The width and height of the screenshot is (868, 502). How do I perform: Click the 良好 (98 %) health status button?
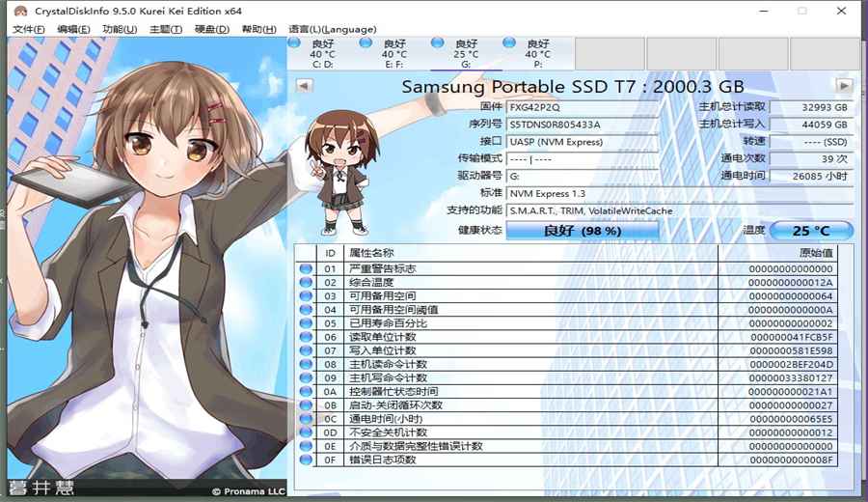(x=583, y=231)
